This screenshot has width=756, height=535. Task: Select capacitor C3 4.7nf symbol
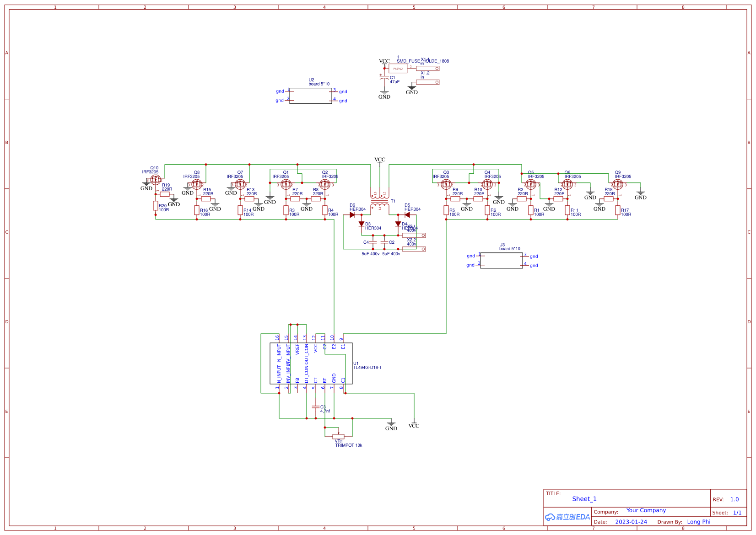[x=316, y=407]
